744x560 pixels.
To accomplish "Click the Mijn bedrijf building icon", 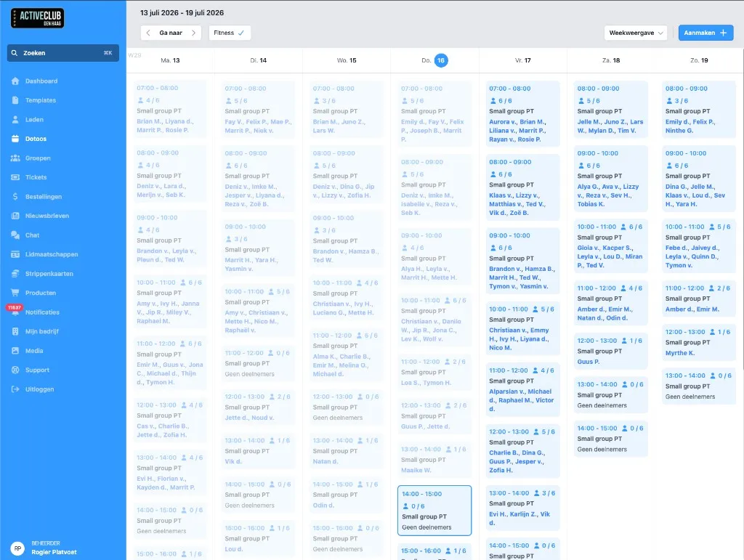I will click(x=15, y=331).
